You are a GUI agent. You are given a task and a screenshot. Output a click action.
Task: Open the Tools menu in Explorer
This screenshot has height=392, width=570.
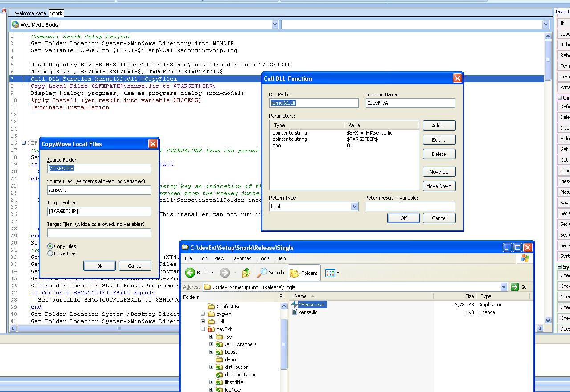point(264,258)
